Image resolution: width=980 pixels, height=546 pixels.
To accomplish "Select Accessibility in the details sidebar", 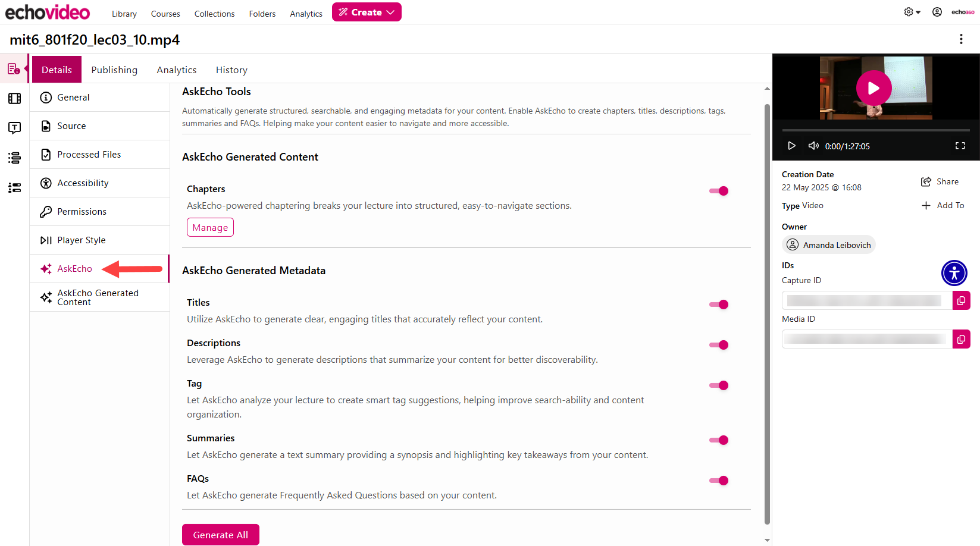I will click(100, 183).
